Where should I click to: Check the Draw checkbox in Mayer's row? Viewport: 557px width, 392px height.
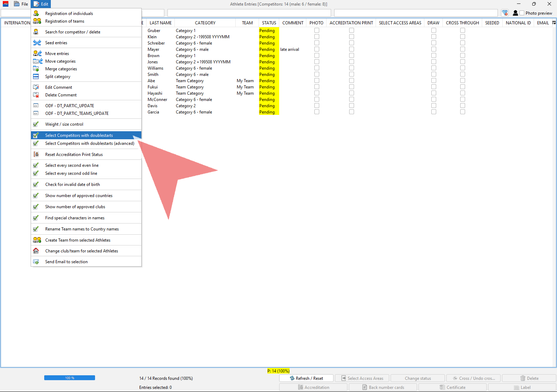tap(434, 49)
